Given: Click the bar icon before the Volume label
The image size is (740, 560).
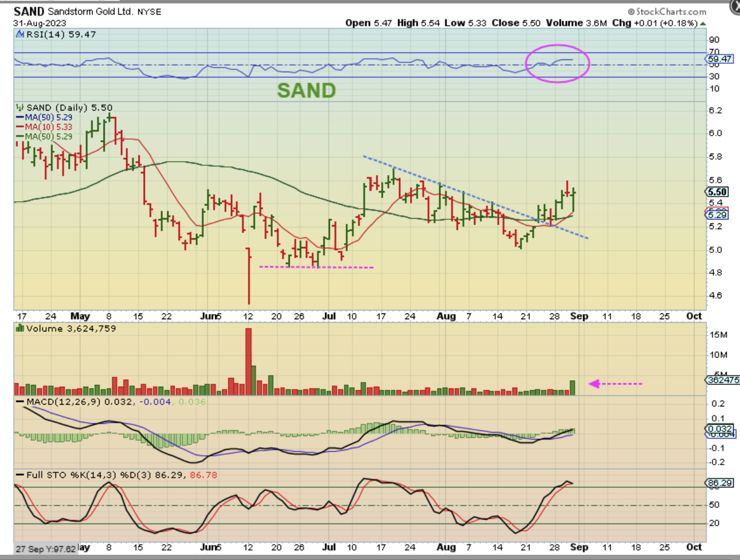Looking at the screenshot, I should 20,329.
